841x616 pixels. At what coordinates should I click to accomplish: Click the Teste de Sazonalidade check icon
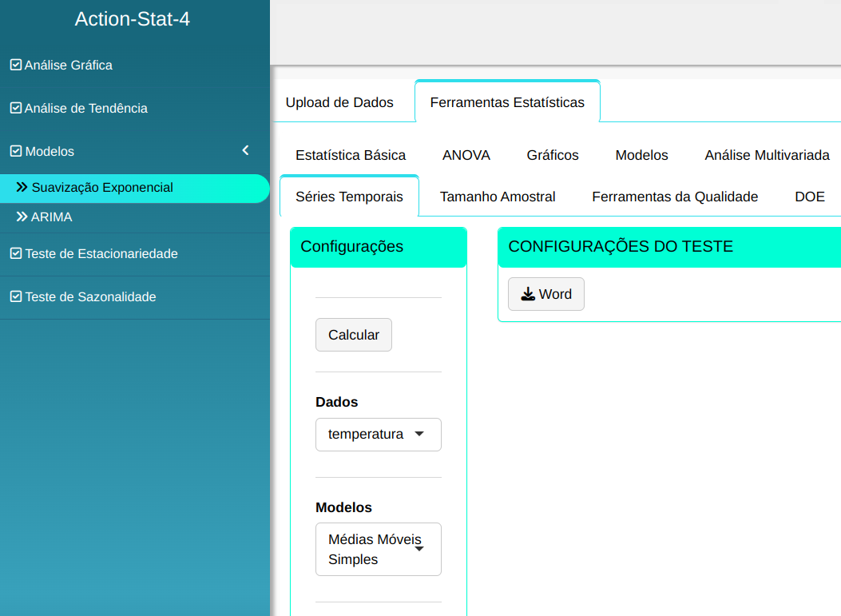coord(15,296)
